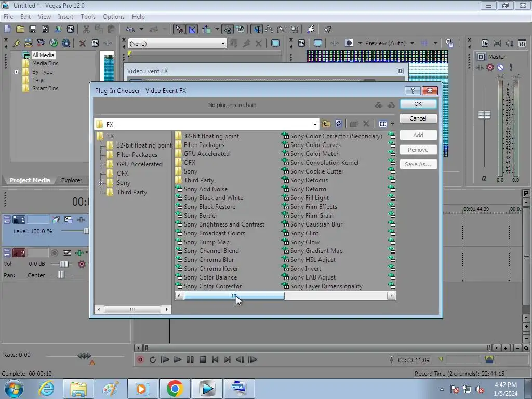Image resolution: width=532 pixels, height=399 pixels.
Task: Open the File menu
Action: [8, 16]
